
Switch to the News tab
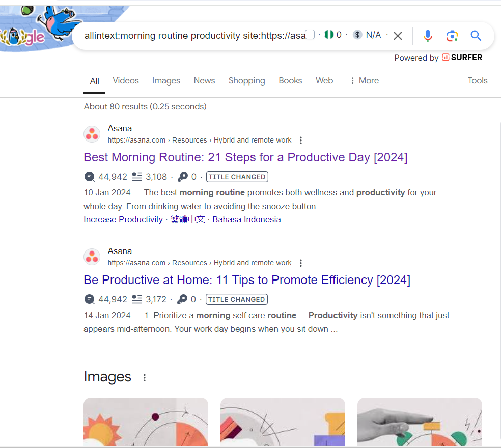tap(205, 80)
